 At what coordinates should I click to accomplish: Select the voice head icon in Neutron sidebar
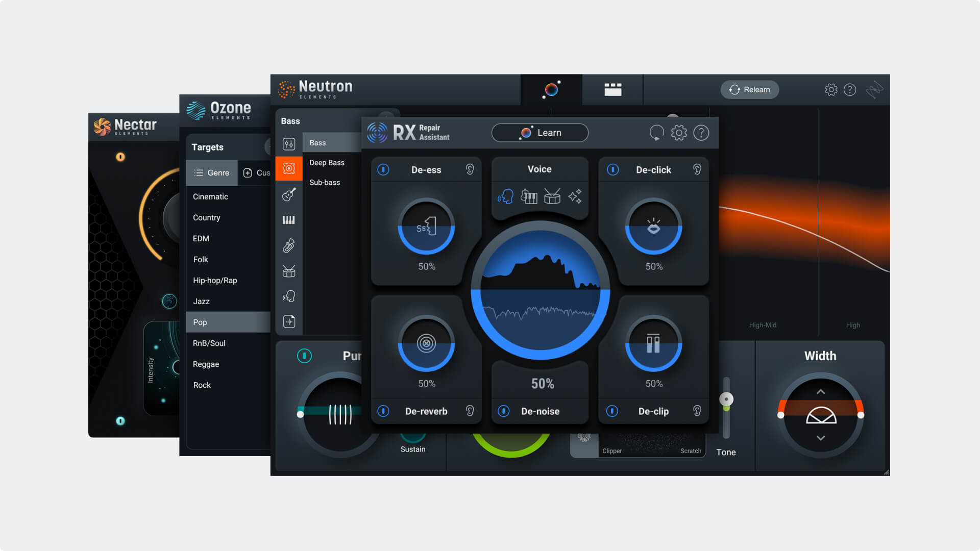click(x=289, y=296)
